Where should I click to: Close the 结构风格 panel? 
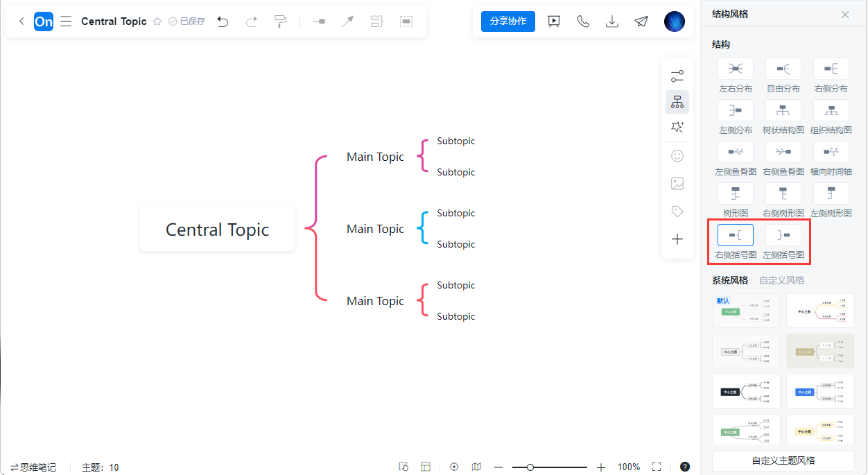coord(845,15)
